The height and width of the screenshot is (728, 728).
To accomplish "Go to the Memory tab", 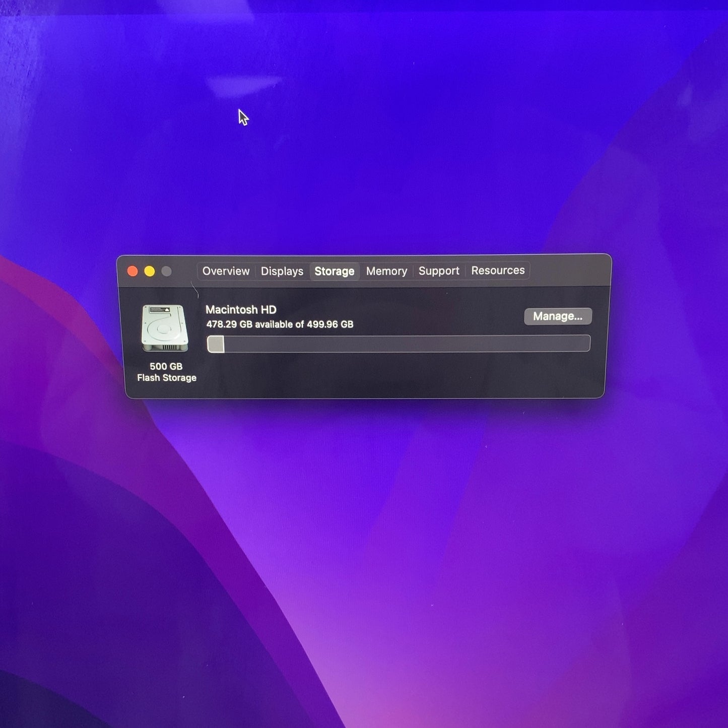I will [x=386, y=271].
